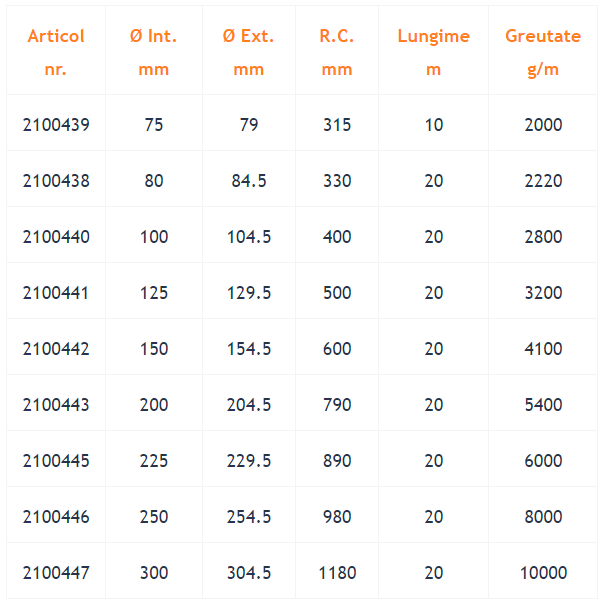Select the 790 R.C. value cell

click(337, 403)
